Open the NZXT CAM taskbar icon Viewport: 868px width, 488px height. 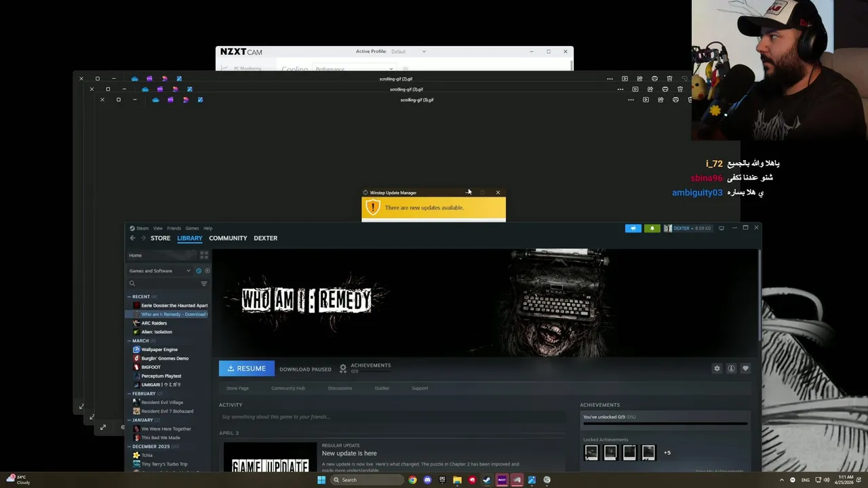point(502,480)
